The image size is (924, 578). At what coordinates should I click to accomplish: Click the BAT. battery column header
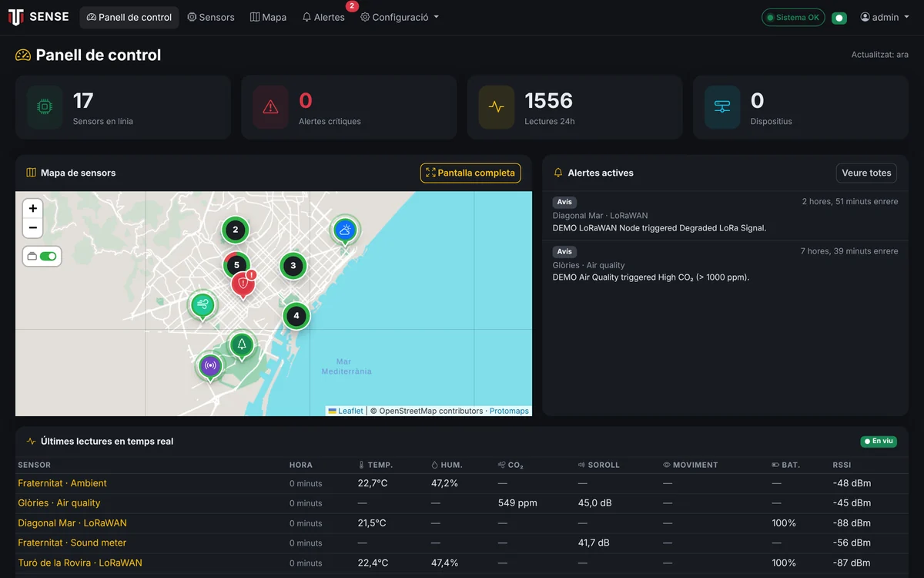coord(786,465)
